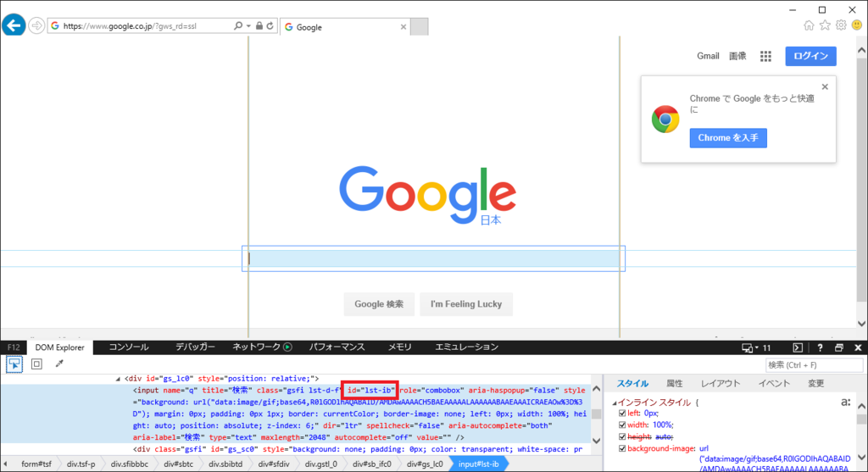The height and width of the screenshot is (472, 868).
Task: Open the 変更 pane tab
Action: tap(816, 384)
